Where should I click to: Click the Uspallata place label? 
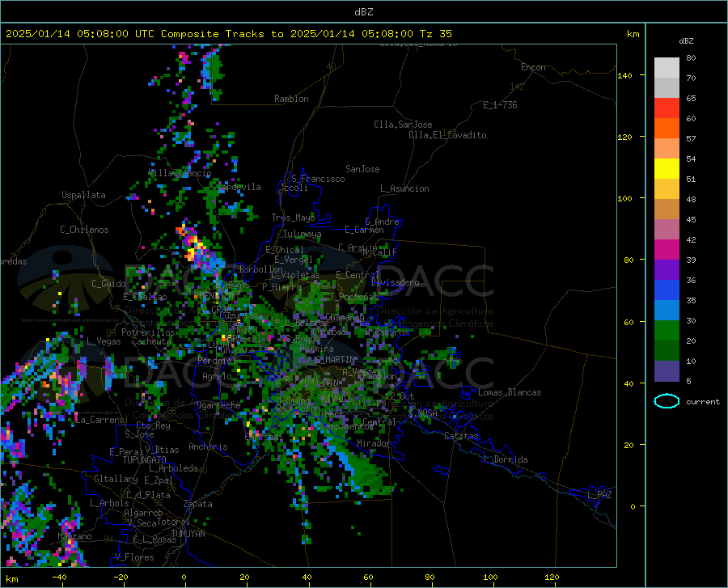[x=83, y=195]
